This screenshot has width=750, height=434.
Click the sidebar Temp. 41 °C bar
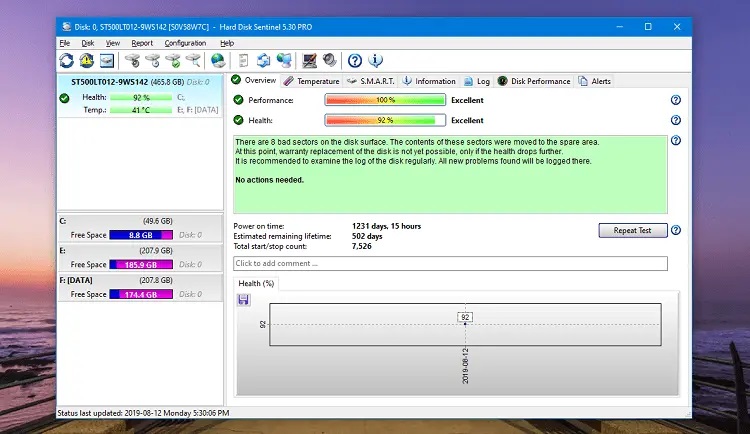pos(141,110)
